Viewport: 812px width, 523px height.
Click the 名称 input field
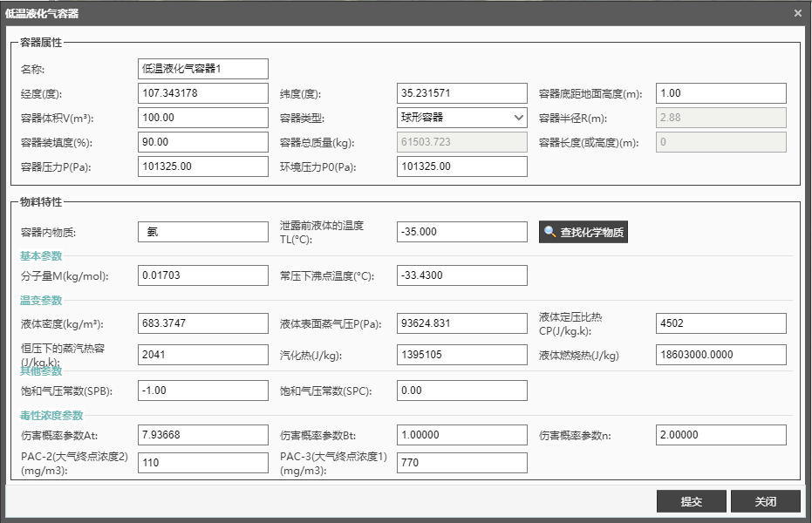click(x=203, y=69)
